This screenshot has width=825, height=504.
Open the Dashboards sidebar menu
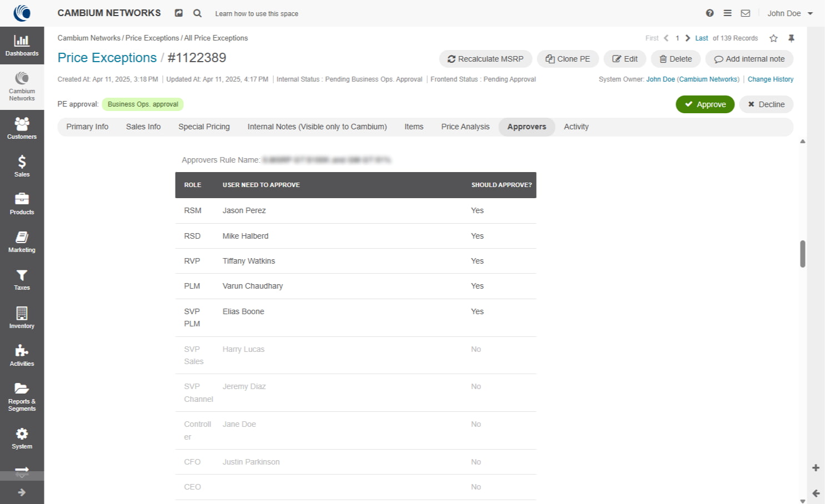pos(22,46)
